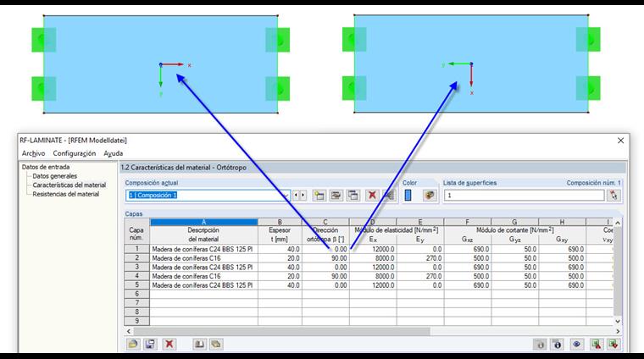Select the Datos de entrada root node

[x=46, y=167]
